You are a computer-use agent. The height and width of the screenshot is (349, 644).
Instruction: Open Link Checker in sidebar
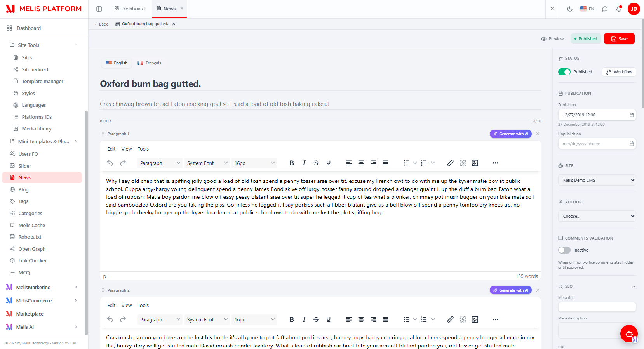point(32,261)
